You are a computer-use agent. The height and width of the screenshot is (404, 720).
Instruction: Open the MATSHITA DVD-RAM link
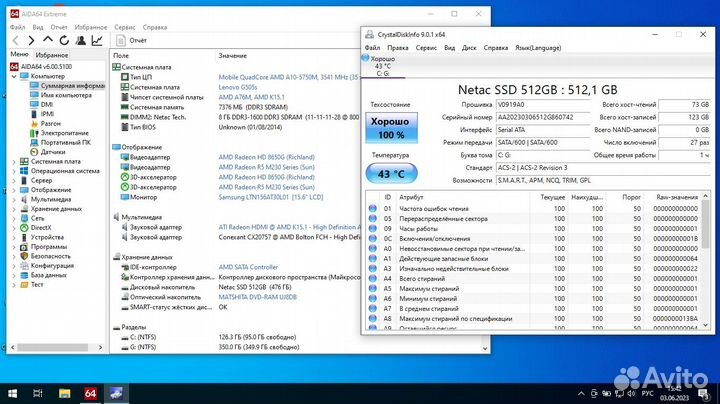click(257, 297)
